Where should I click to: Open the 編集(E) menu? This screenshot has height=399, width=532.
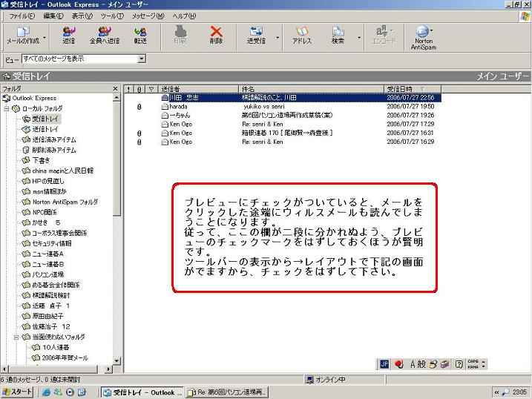(x=53, y=16)
